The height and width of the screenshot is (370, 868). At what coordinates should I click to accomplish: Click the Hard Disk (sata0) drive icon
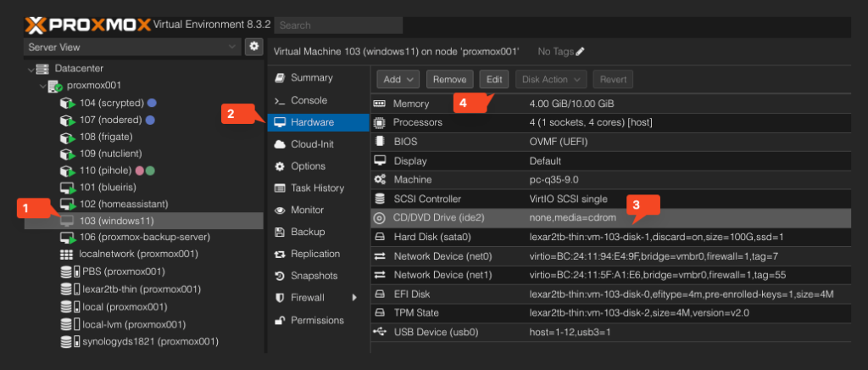coord(380,237)
